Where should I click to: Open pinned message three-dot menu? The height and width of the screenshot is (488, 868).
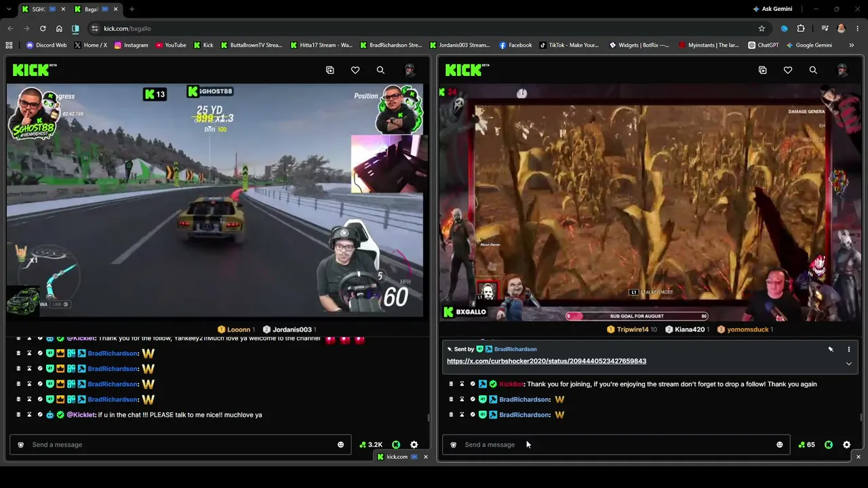pyautogui.click(x=848, y=349)
